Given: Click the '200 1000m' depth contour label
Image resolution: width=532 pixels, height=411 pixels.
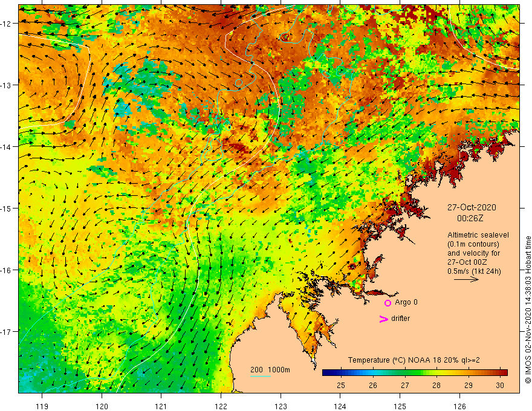Looking at the screenshot, I should pos(270,370).
